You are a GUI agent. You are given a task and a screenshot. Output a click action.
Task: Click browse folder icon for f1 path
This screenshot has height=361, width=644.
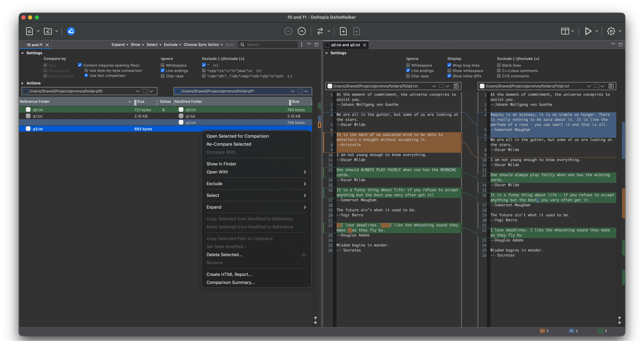pos(300,91)
